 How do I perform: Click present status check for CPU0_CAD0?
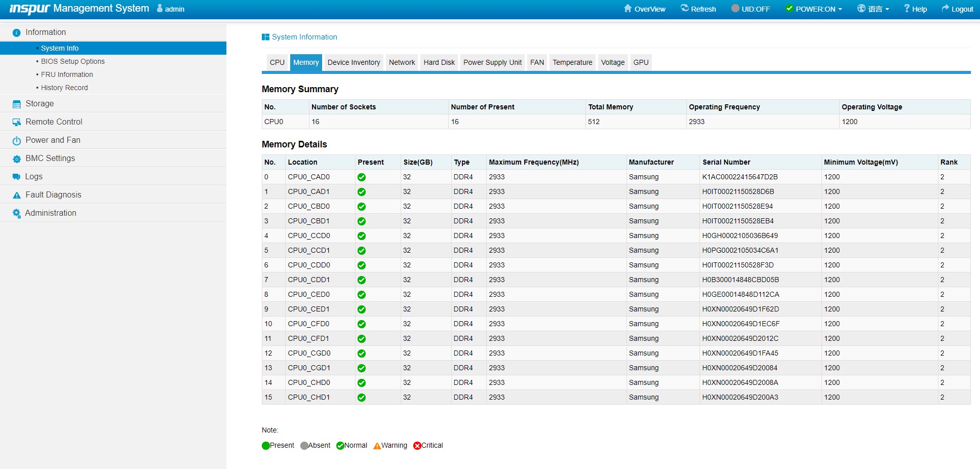362,177
